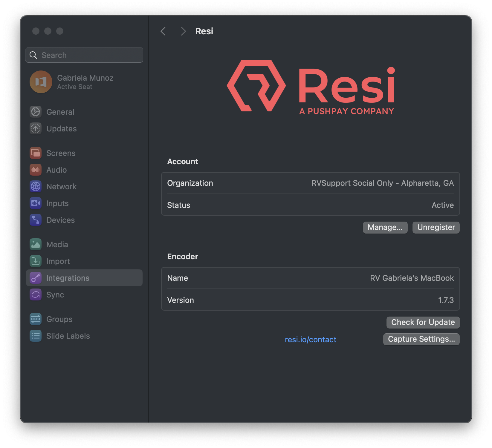Select RVSupport Social Only organization value
The width and height of the screenshot is (492, 448).
click(383, 183)
